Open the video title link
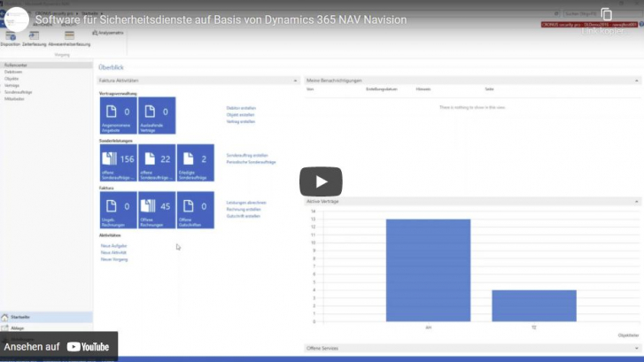 click(x=221, y=19)
